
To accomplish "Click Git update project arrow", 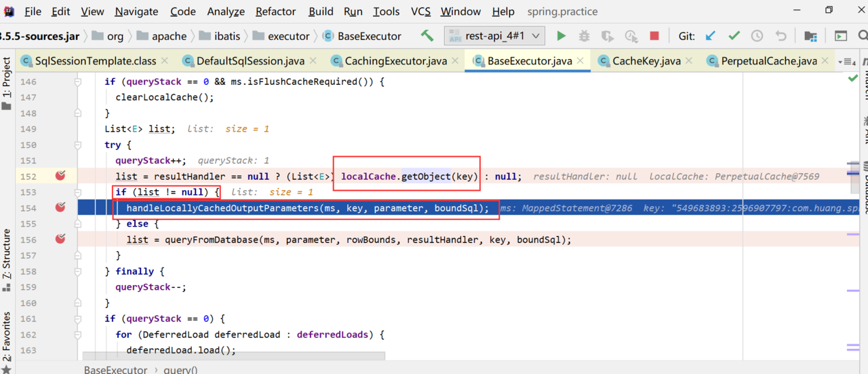I will pyautogui.click(x=711, y=36).
